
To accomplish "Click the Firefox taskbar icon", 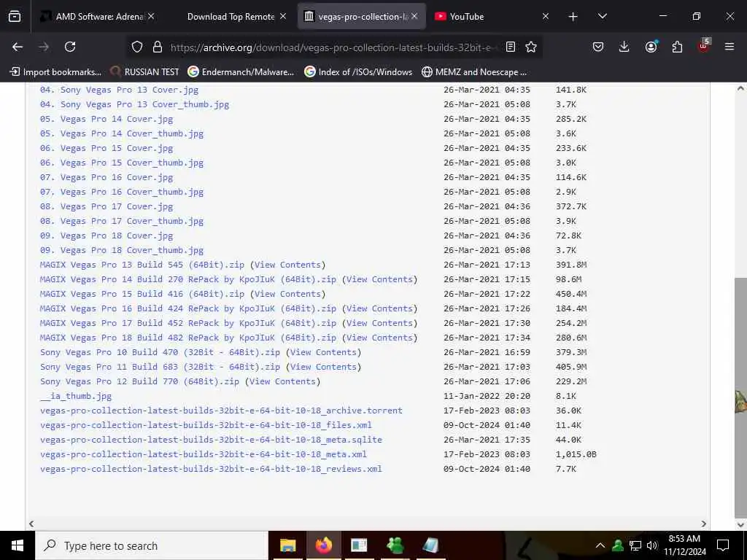I will (x=323, y=545).
